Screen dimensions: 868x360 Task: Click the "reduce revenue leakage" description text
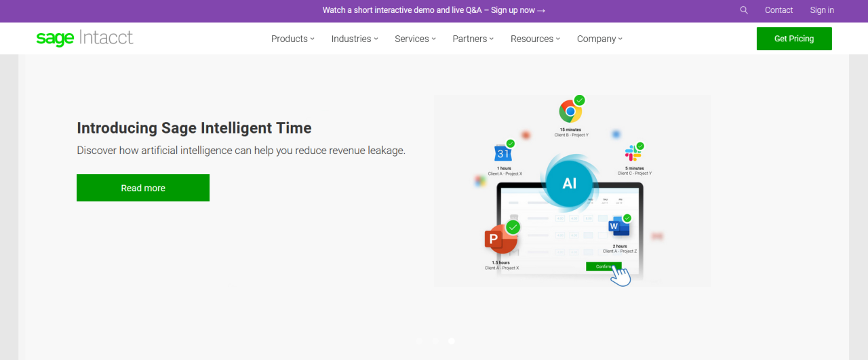coord(241,151)
